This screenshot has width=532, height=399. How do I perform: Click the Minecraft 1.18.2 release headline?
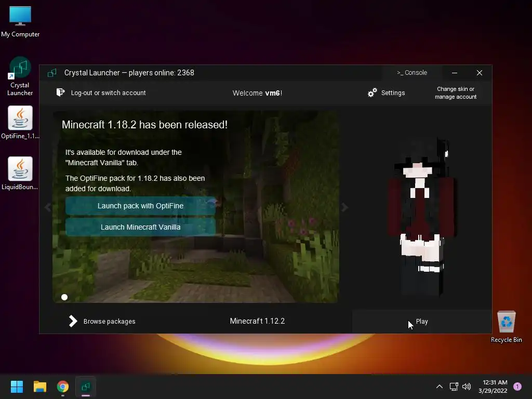(144, 125)
